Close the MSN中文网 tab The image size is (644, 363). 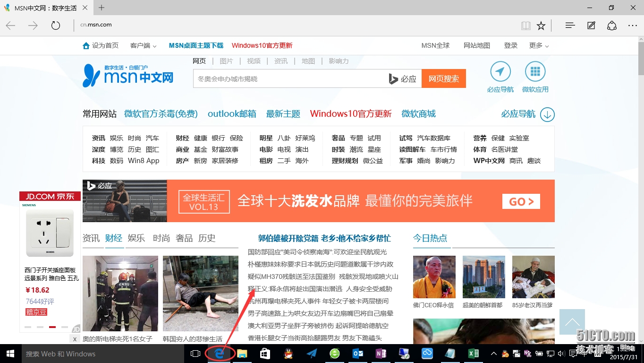coord(85,8)
